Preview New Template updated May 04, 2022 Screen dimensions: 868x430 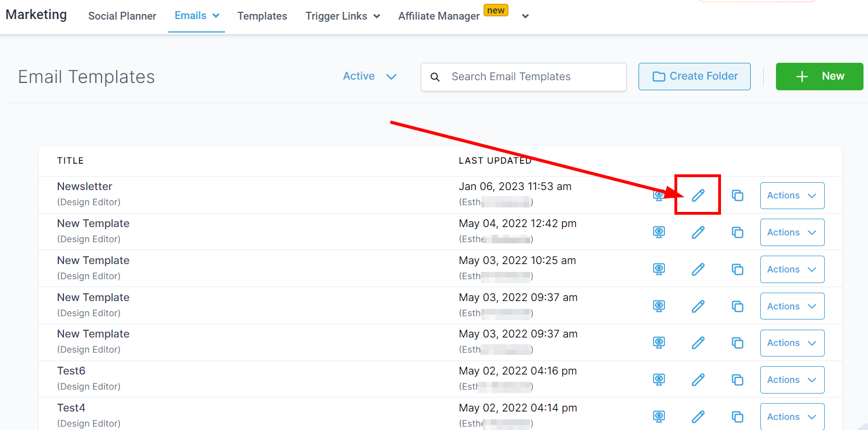tap(659, 232)
